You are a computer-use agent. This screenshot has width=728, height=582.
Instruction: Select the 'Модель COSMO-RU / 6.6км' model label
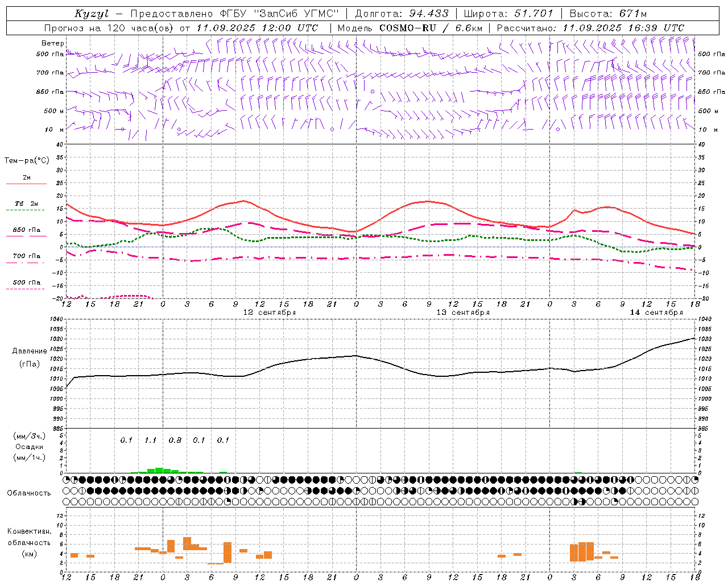click(x=410, y=28)
